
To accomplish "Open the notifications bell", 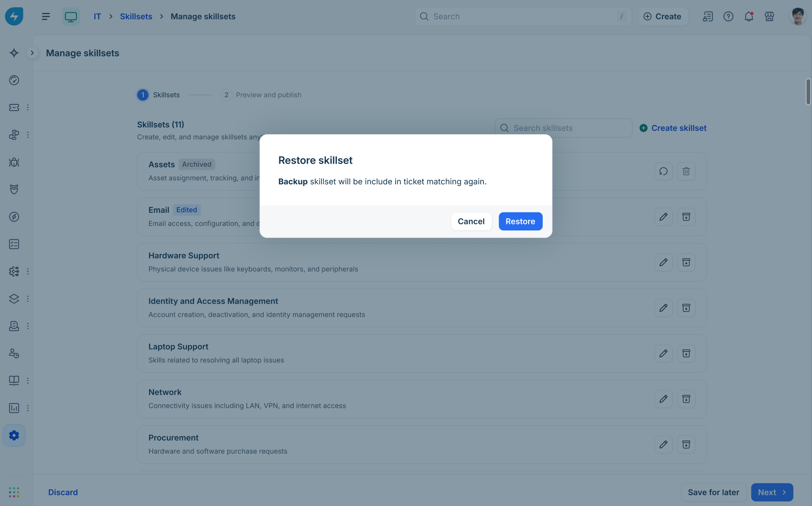I will [749, 16].
